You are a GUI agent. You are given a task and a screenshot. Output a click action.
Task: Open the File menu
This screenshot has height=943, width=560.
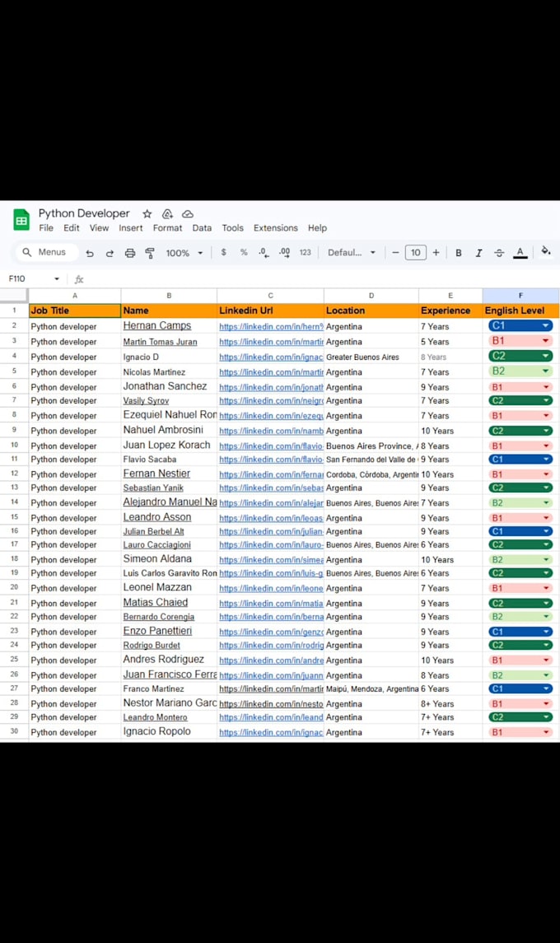coord(46,228)
